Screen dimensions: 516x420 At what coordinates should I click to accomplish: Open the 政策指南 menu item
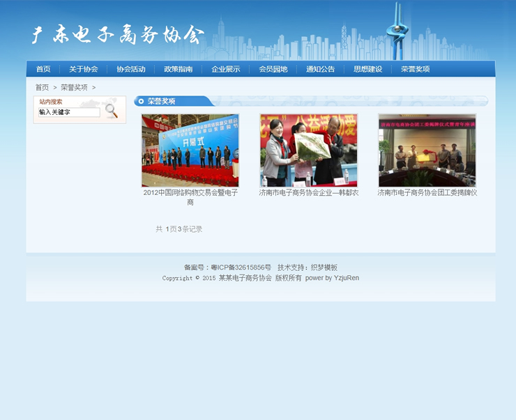point(178,69)
